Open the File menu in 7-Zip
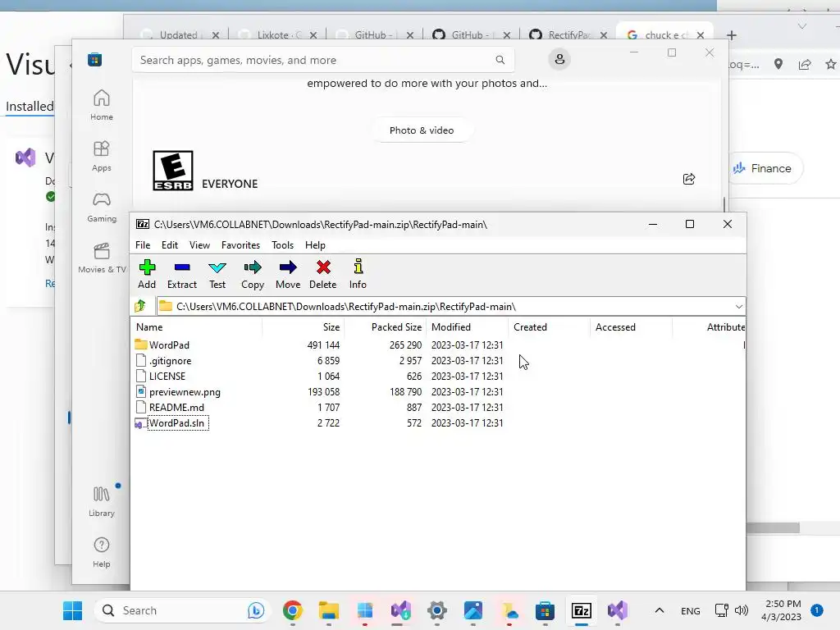The height and width of the screenshot is (630, 840). point(143,244)
